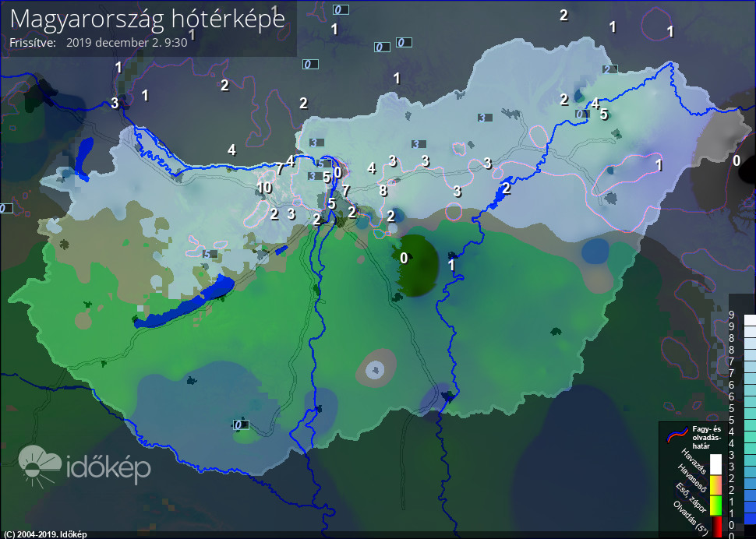This screenshot has width=756, height=539.
Task: Click the boxed 2 marker in the northeast corner
Action: point(610,69)
